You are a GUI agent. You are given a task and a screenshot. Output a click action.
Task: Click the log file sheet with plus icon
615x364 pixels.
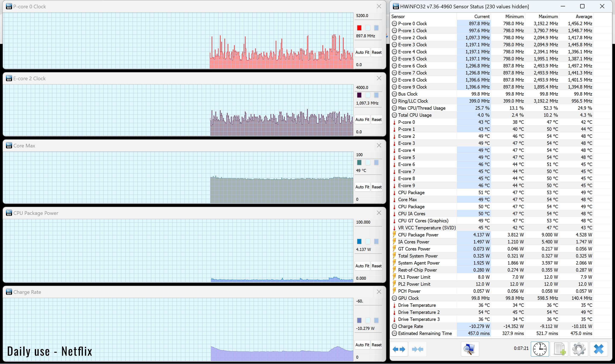[559, 349]
